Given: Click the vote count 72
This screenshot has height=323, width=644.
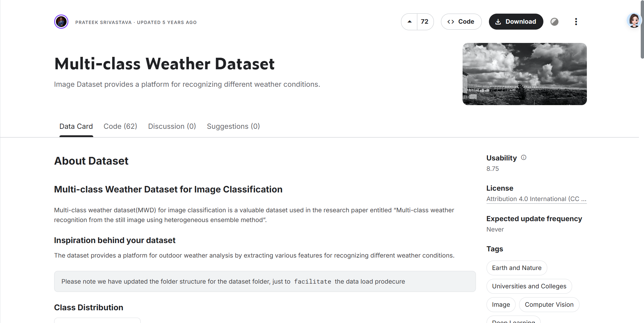Looking at the screenshot, I should pos(425,22).
